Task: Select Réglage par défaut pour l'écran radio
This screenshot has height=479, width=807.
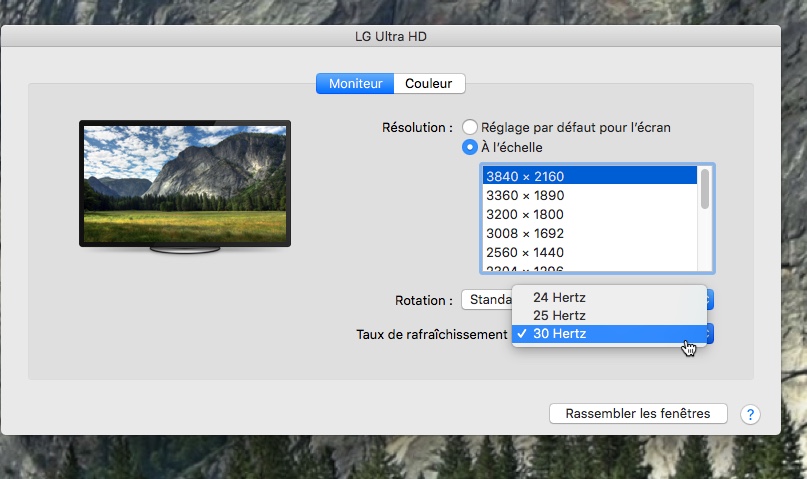Action: pos(469,127)
